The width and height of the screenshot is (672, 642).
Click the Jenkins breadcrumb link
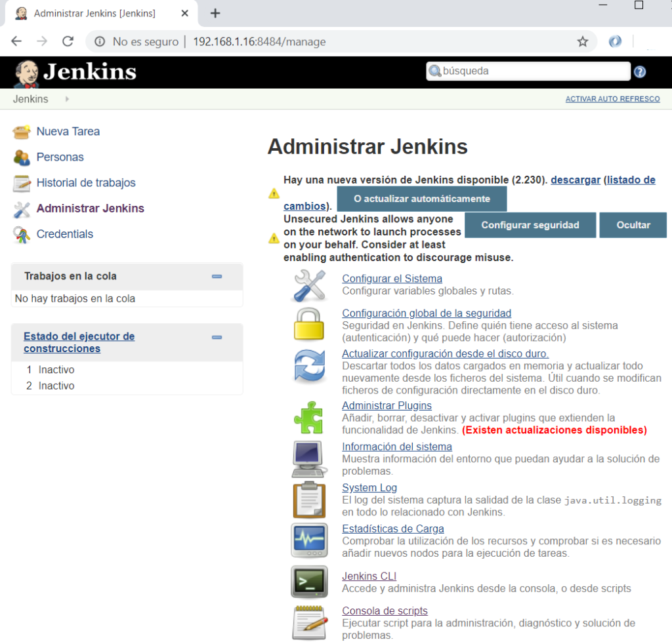tap(30, 99)
